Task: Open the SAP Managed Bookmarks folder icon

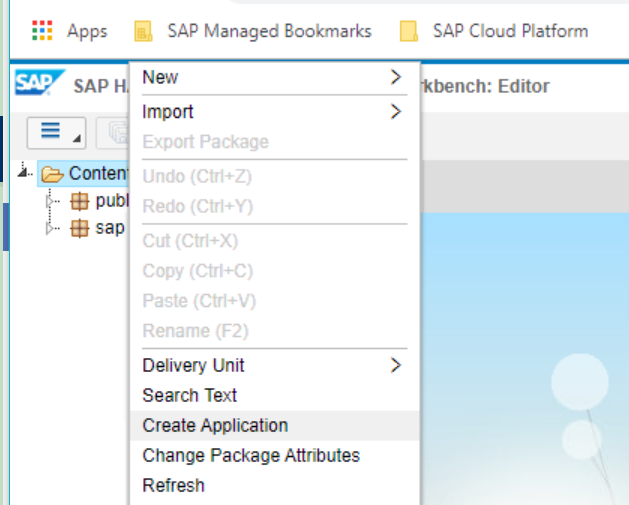Action: tap(144, 32)
